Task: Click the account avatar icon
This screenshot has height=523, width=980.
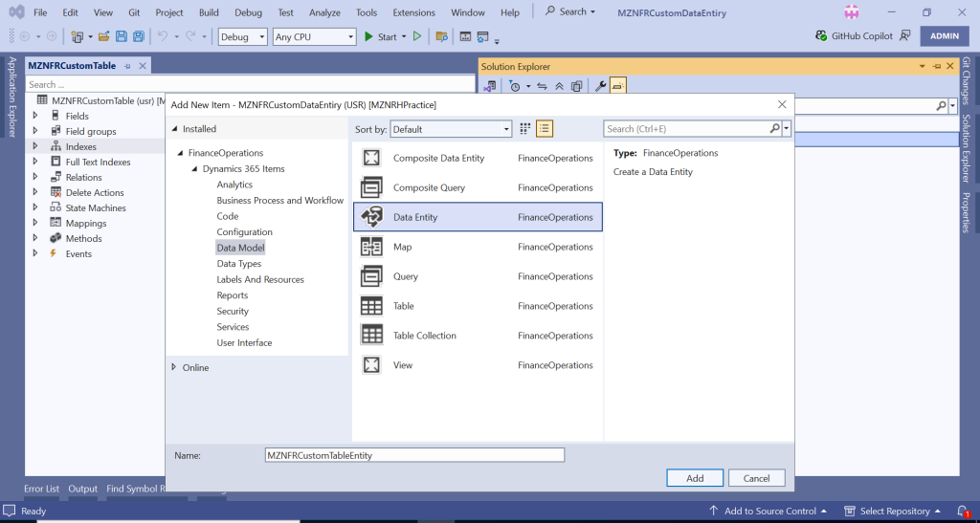Action: pyautogui.click(x=851, y=11)
